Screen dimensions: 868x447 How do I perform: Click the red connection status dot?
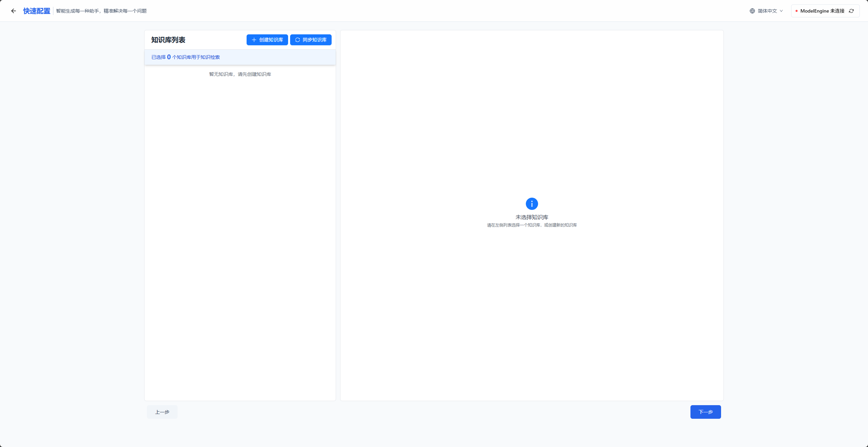coord(797,11)
